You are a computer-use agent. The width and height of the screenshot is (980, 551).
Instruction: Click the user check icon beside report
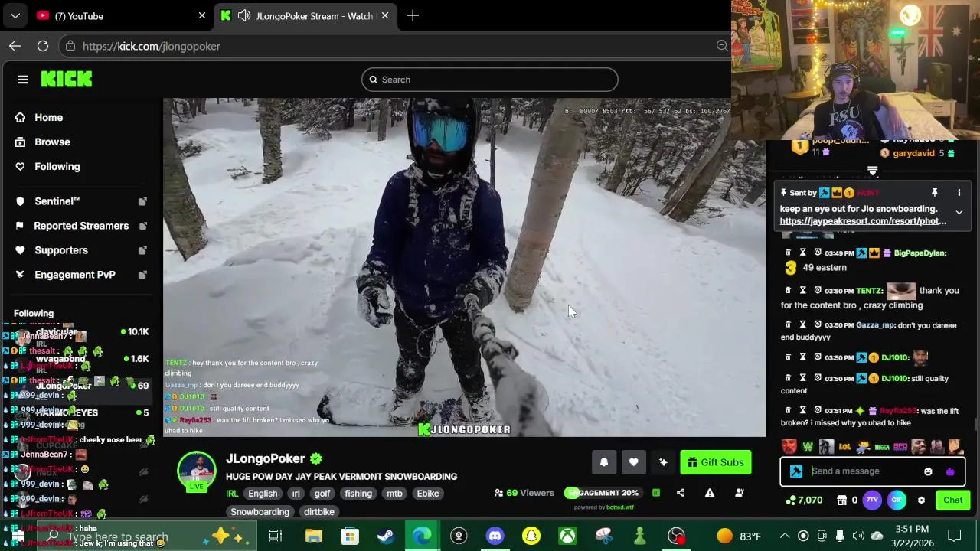[x=739, y=493]
